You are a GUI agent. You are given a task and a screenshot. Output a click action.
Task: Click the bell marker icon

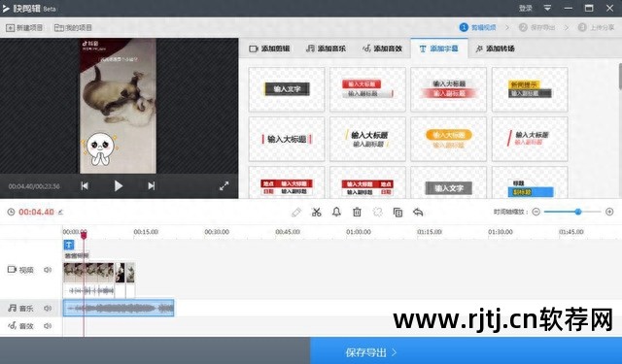pos(336,213)
